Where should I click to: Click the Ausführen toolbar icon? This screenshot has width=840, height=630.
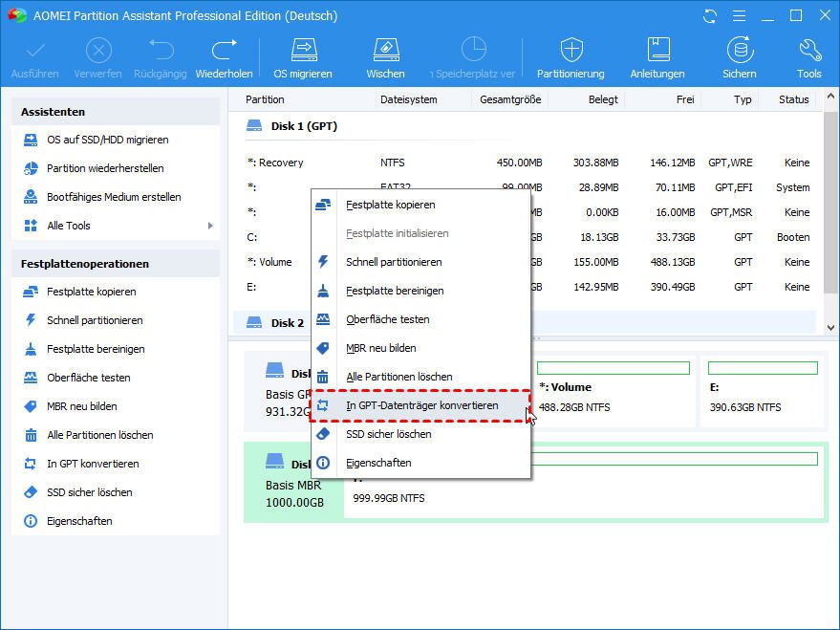point(34,58)
